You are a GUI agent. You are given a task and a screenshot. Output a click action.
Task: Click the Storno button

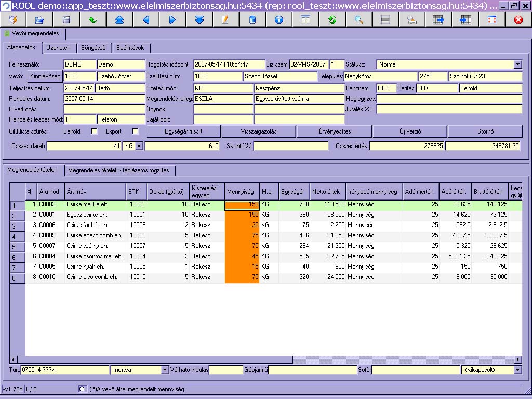point(485,131)
